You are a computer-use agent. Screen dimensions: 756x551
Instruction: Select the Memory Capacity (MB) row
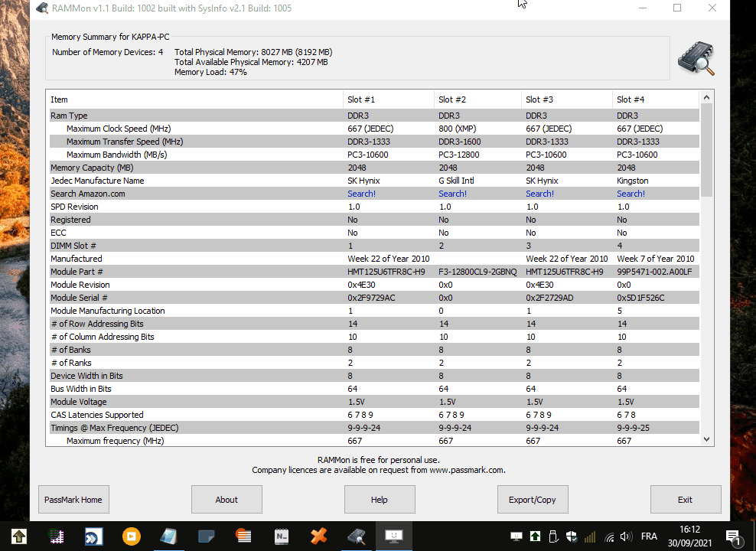point(373,168)
